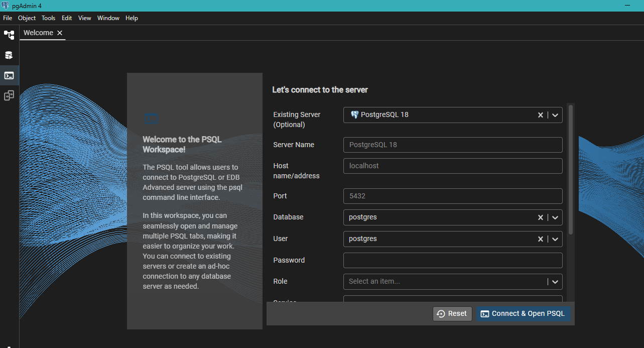This screenshot has height=348, width=644.
Task: Expand the Database dropdown list
Action: [555, 217]
